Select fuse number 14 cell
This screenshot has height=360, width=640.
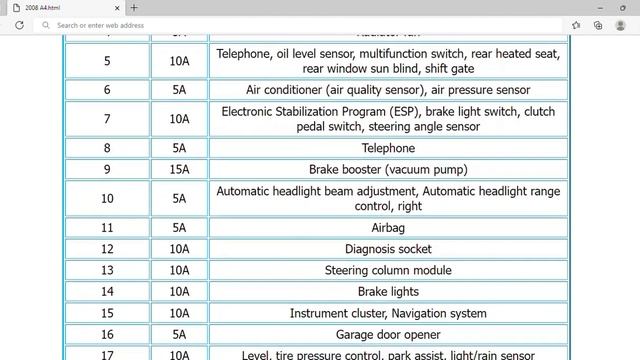[107, 292]
